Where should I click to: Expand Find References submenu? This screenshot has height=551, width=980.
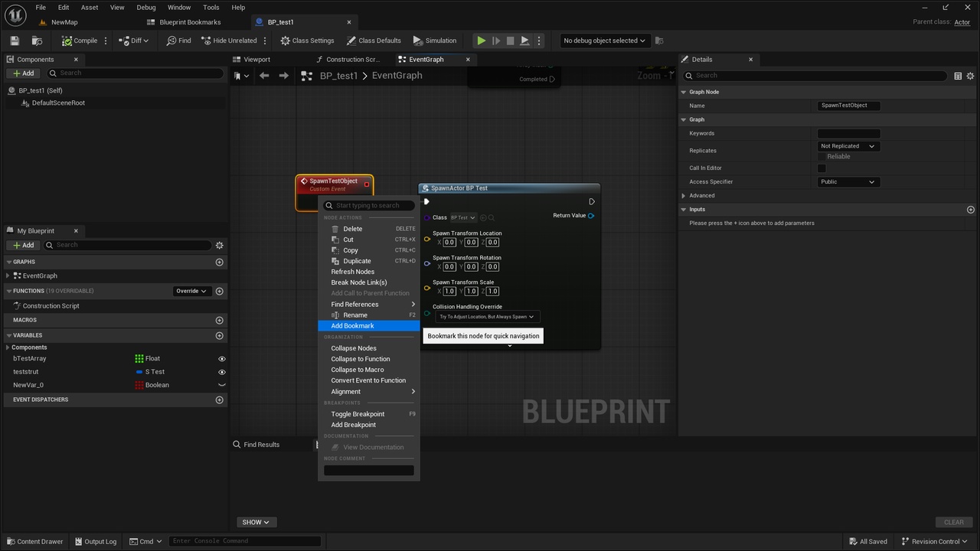click(x=369, y=305)
